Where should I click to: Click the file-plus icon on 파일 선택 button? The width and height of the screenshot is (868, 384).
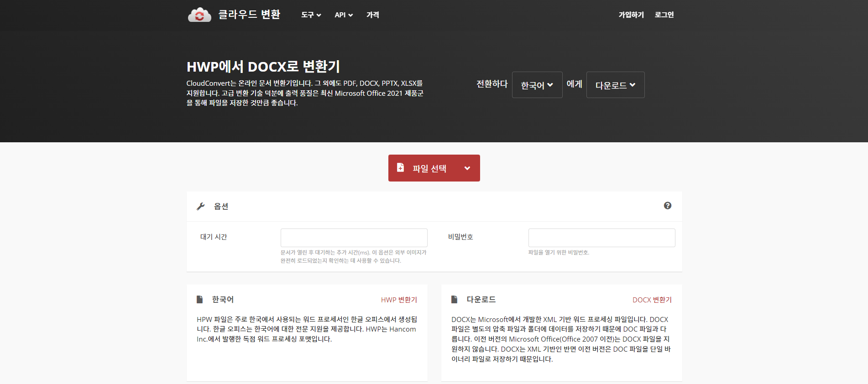coord(400,168)
